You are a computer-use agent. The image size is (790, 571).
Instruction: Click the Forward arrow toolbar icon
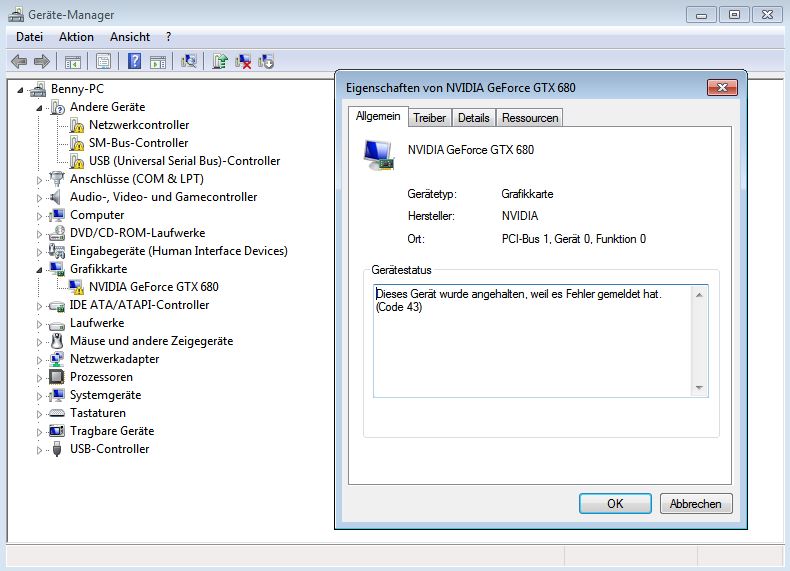click(x=42, y=61)
